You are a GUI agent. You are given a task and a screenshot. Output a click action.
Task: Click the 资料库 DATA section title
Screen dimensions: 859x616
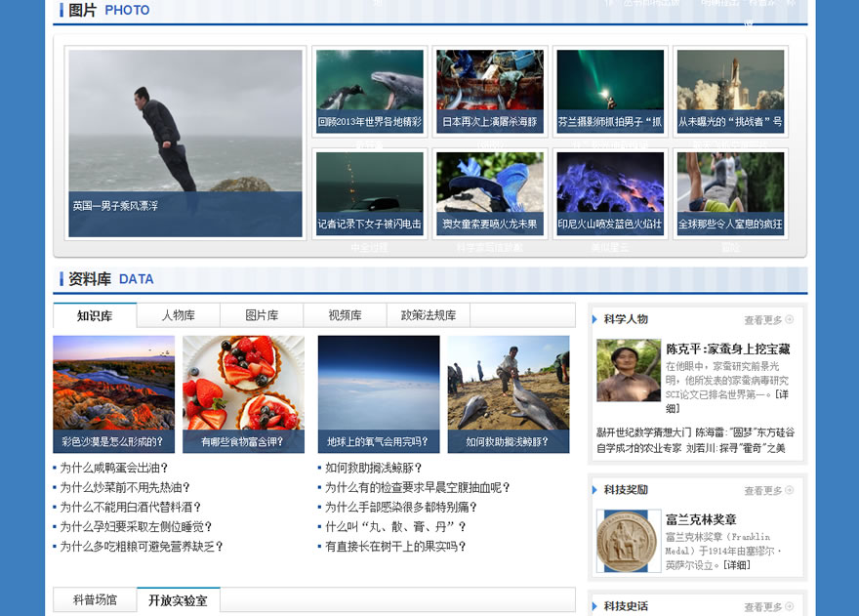tap(111, 279)
